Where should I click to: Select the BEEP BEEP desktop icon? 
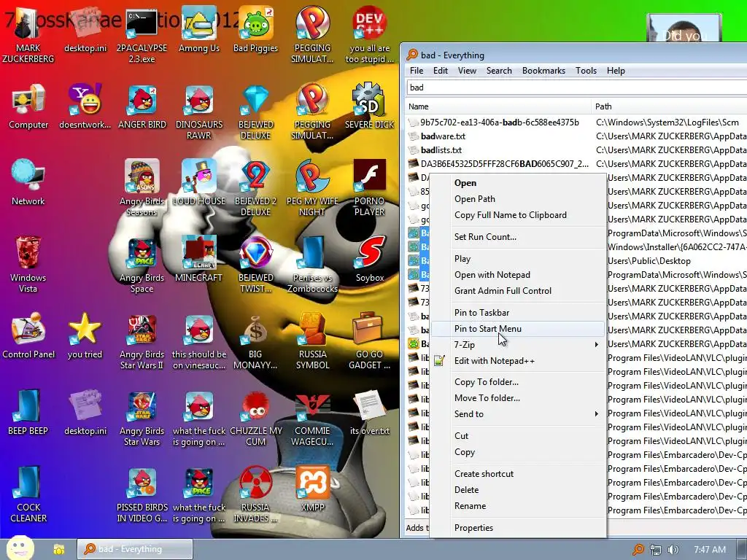28,413
